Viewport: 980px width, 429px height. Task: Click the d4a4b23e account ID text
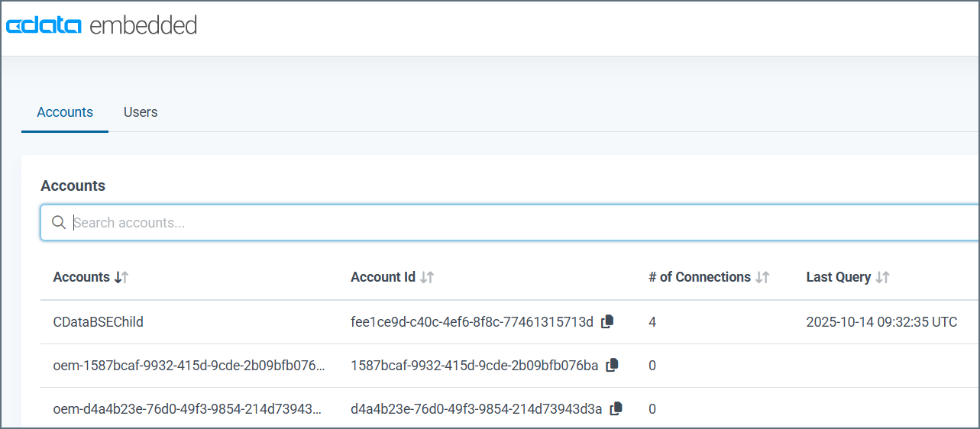(476, 409)
